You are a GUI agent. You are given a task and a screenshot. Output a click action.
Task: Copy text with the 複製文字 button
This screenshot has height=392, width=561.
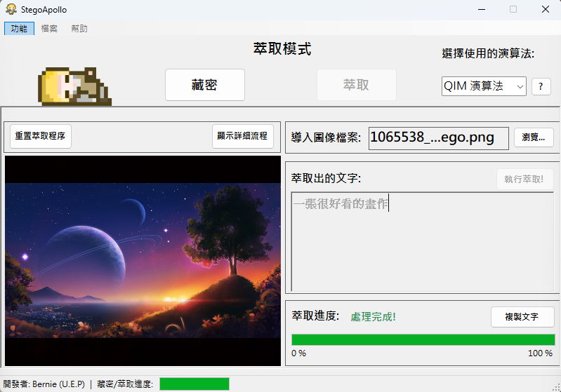point(522,317)
